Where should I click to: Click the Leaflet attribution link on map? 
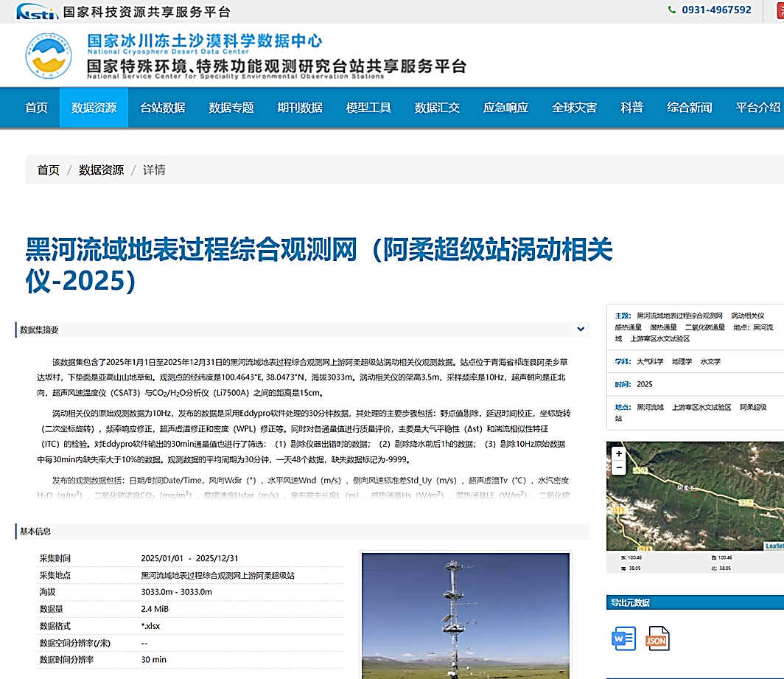pyautogui.click(x=774, y=546)
